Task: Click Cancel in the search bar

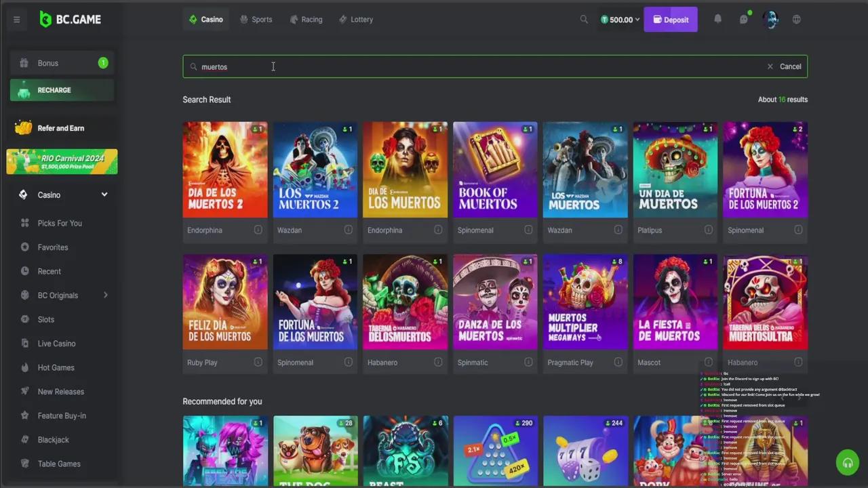Action: click(790, 66)
